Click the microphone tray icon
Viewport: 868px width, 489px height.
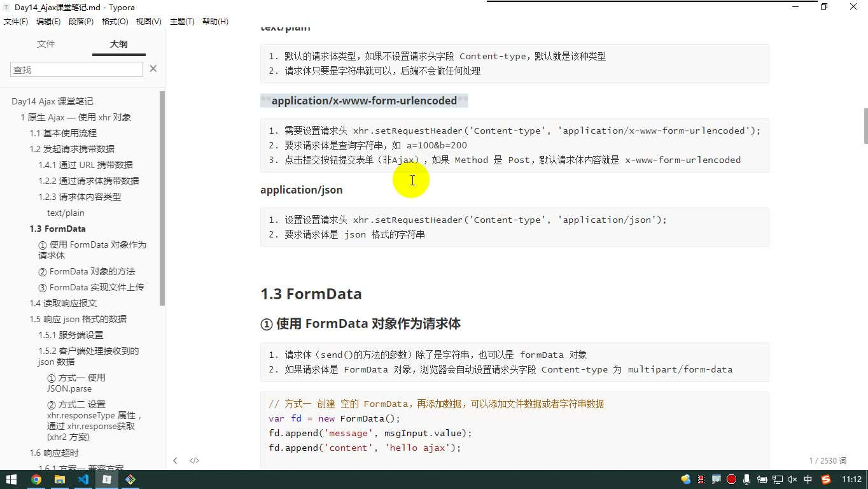(x=746, y=479)
